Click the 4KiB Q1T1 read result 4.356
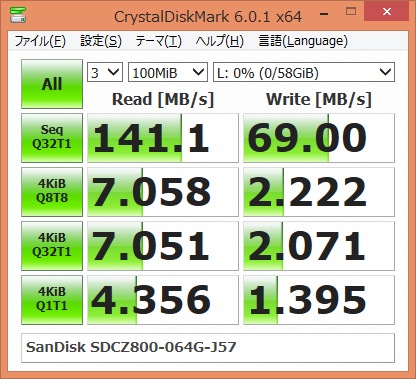416x379 pixels. tap(163, 300)
